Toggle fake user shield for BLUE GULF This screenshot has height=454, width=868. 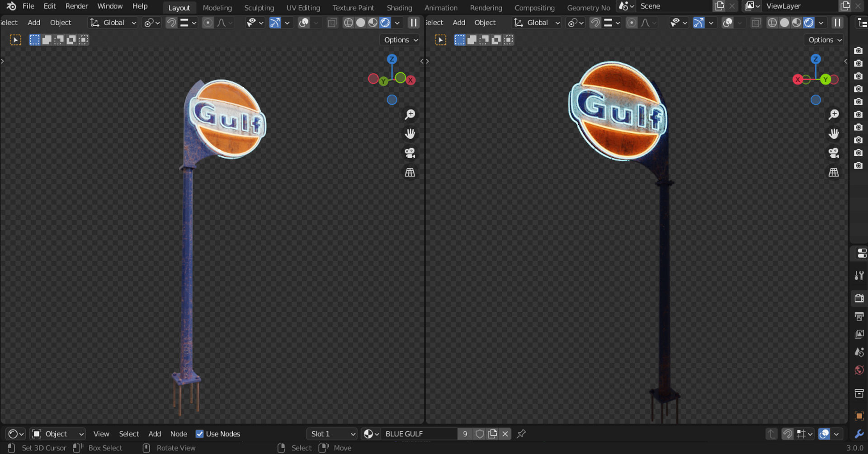(x=480, y=434)
